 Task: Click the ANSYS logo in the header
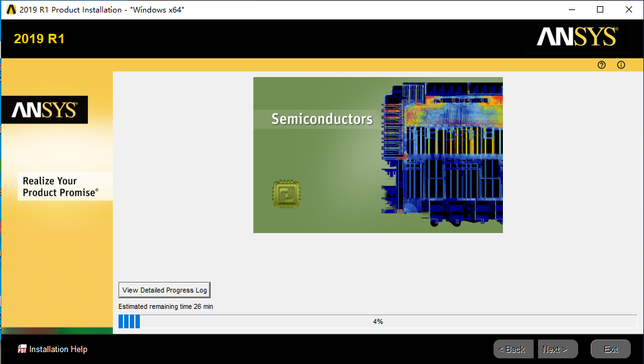point(577,36)
